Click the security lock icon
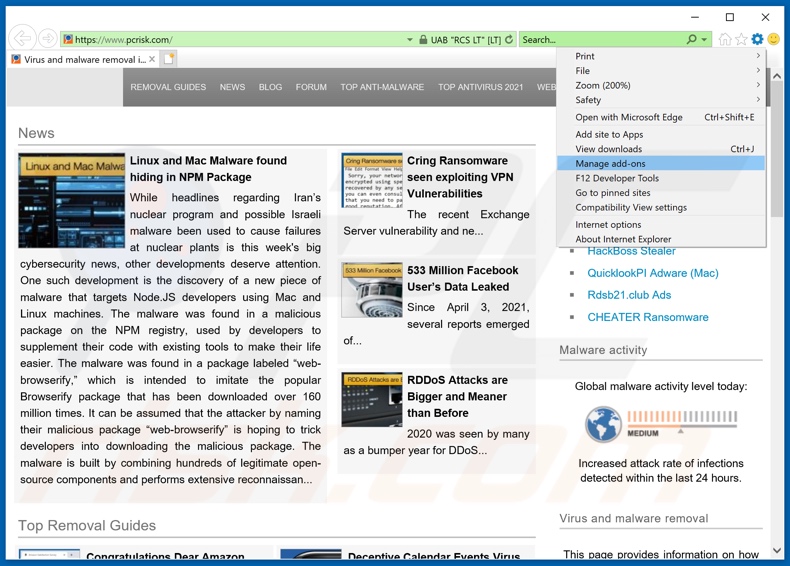The image size is (790, 566). coord(423,40)
